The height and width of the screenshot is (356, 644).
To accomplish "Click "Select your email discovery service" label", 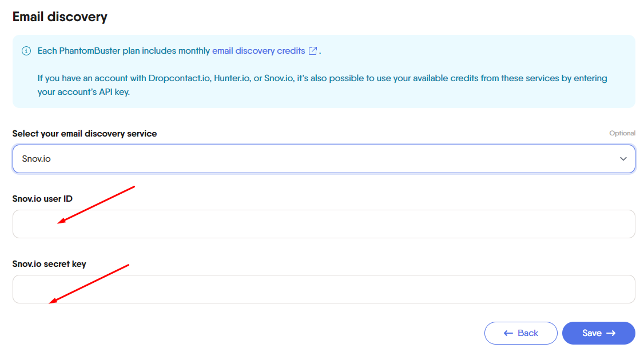I will [x=85, y=134].
